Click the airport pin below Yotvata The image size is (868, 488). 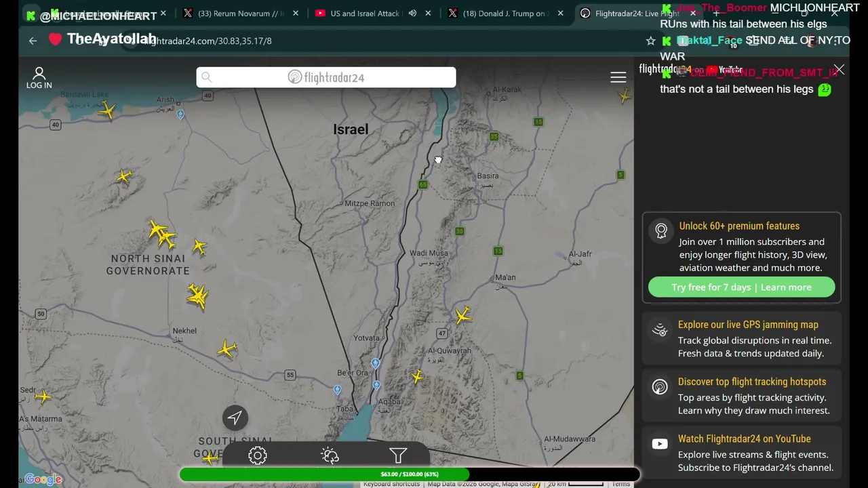point(375,363)
